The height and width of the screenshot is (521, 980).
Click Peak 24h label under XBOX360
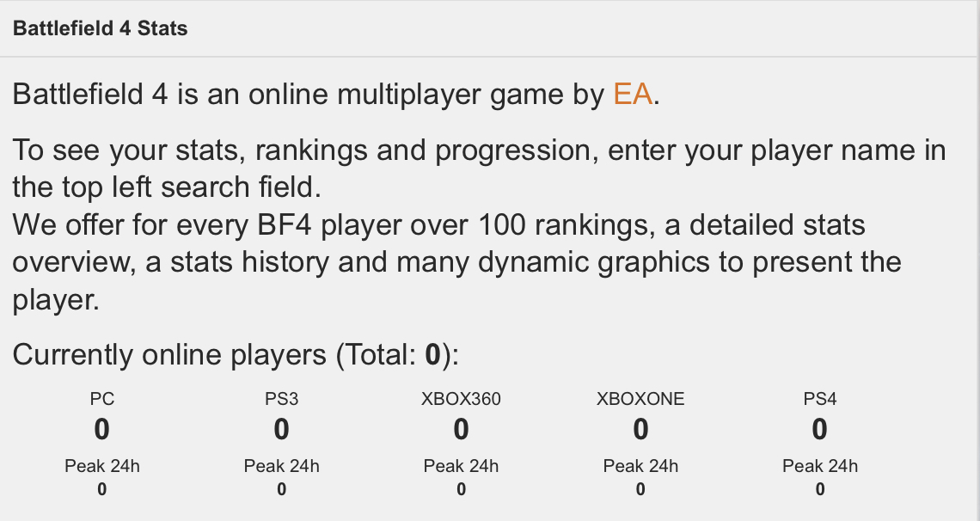click(x=461, y=467)
